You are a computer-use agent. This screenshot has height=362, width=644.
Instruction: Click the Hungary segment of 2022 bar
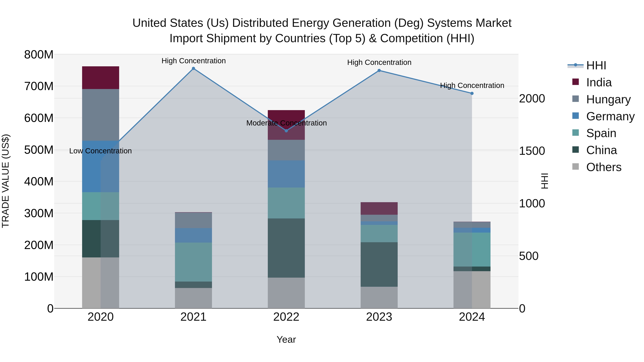pos(286,150)
